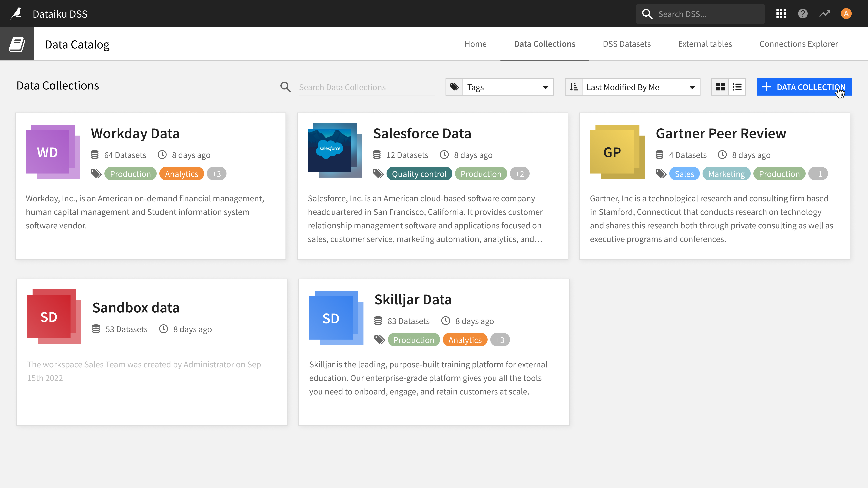
Task: Click the Production tag on Gartner card
Action: click(x=779, y=174)
